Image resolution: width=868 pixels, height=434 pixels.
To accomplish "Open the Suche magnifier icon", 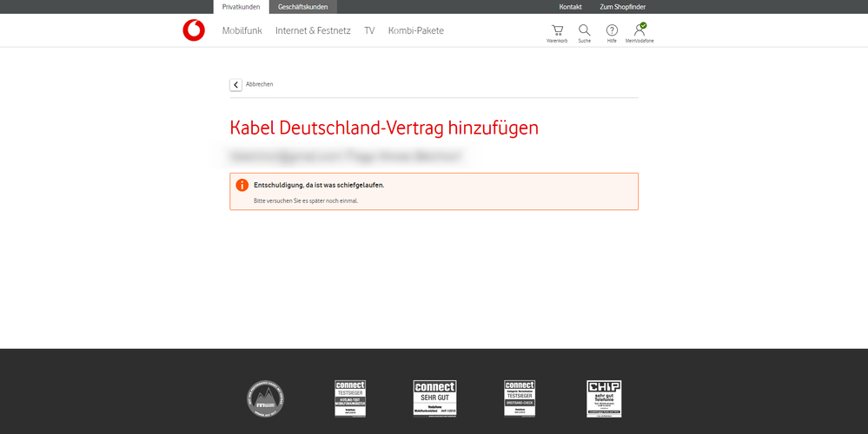I will (585, 30).
